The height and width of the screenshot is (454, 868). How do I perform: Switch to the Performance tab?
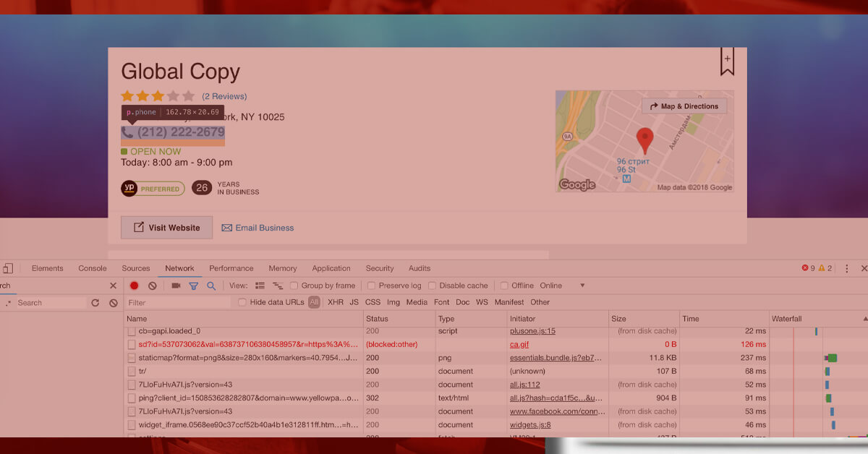(231, 268)
